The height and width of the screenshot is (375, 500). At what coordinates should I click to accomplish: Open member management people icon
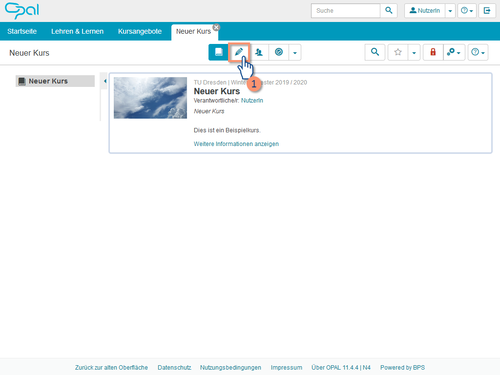pos(259,52)
